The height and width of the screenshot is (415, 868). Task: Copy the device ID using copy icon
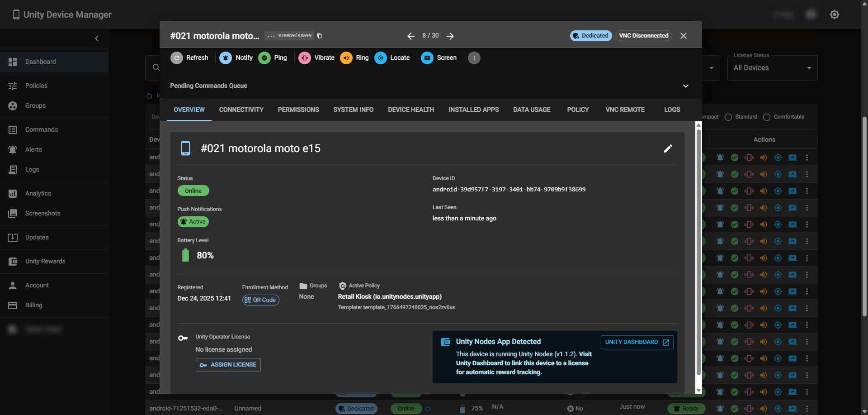coord(320,36)
